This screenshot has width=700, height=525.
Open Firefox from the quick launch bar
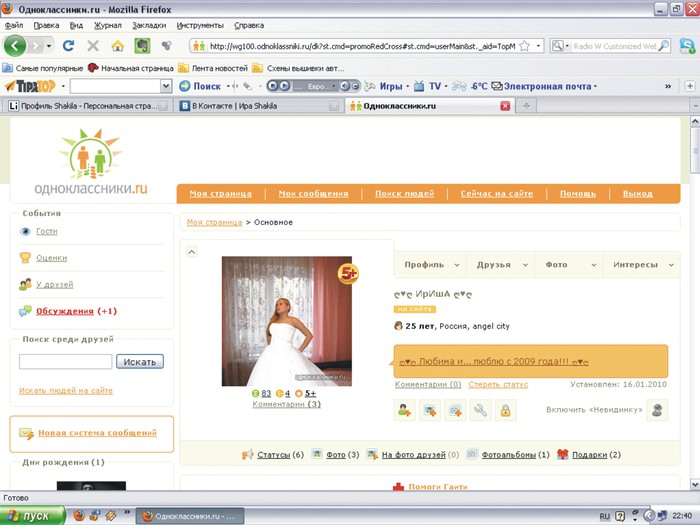tap(79, 516)
